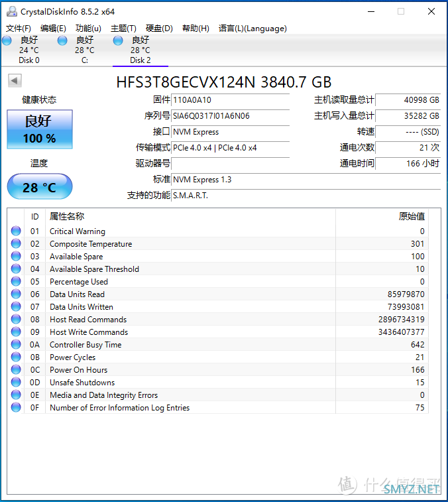
Task: Click the CrystalDiskInfo app icon in title bar
Action: (x=12, y=11)
